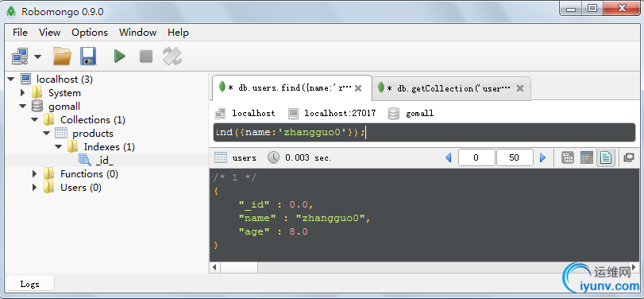Open the Logs panel button
Viewport: 644px width, 299px height.
(x=29, y=284)
